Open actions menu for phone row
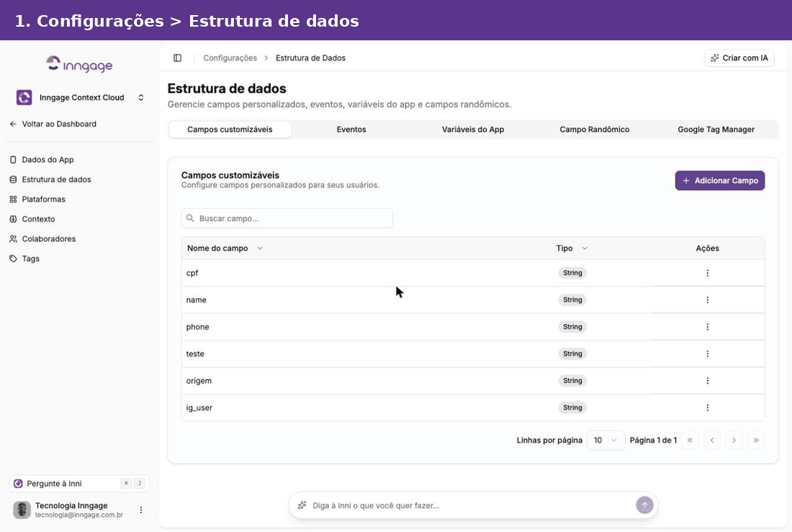This screenshot has height=532, width=792. (707, 327)
